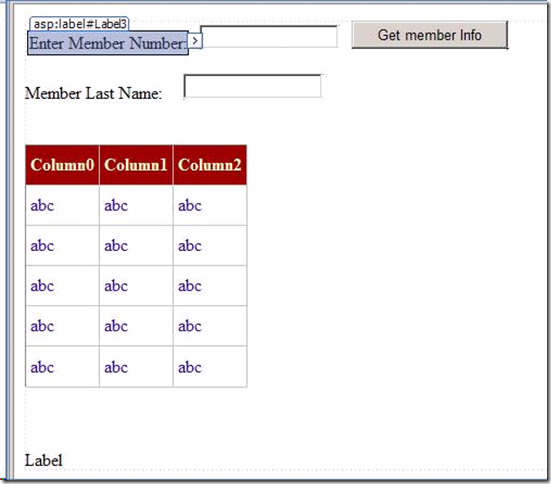Select the Enter Member Number label

click(x=108, y=43)
